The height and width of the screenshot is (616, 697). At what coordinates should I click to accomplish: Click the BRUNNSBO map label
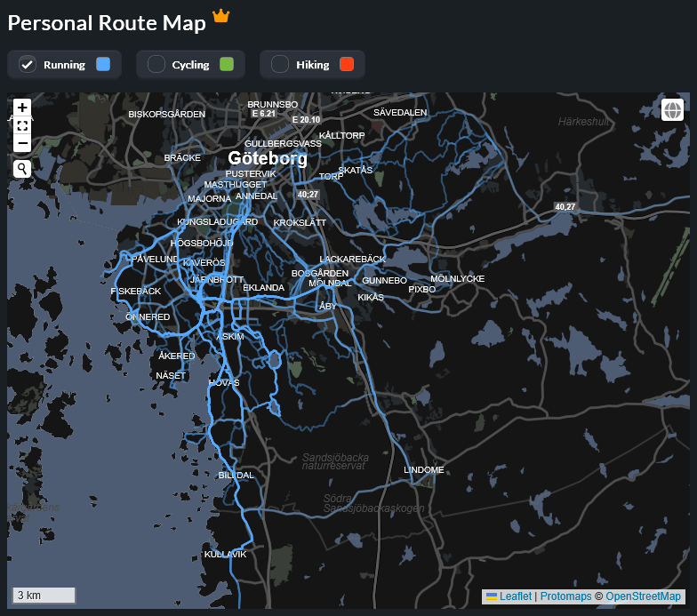(x=272, y=105)
